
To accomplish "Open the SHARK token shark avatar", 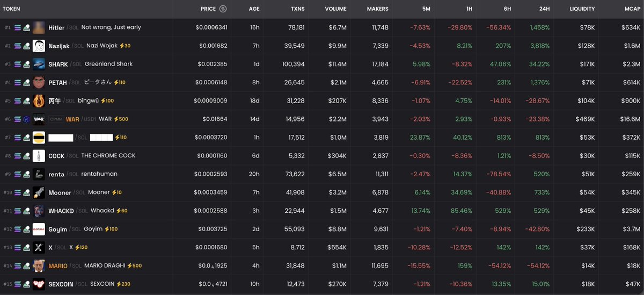I will pyautogui.click(x=39, y=64).
